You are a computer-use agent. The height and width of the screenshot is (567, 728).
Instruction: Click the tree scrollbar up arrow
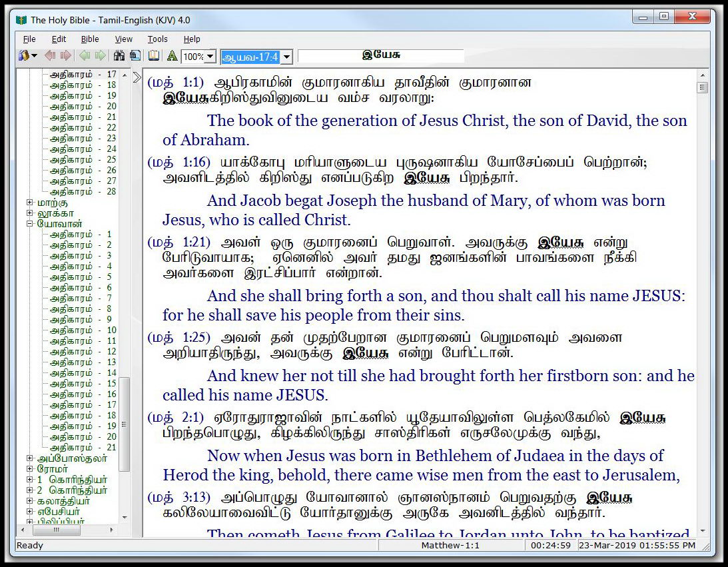coord(125,75)
